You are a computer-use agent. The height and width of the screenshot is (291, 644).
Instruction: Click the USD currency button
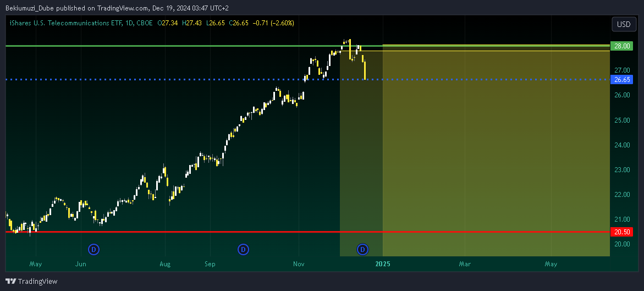624,24
